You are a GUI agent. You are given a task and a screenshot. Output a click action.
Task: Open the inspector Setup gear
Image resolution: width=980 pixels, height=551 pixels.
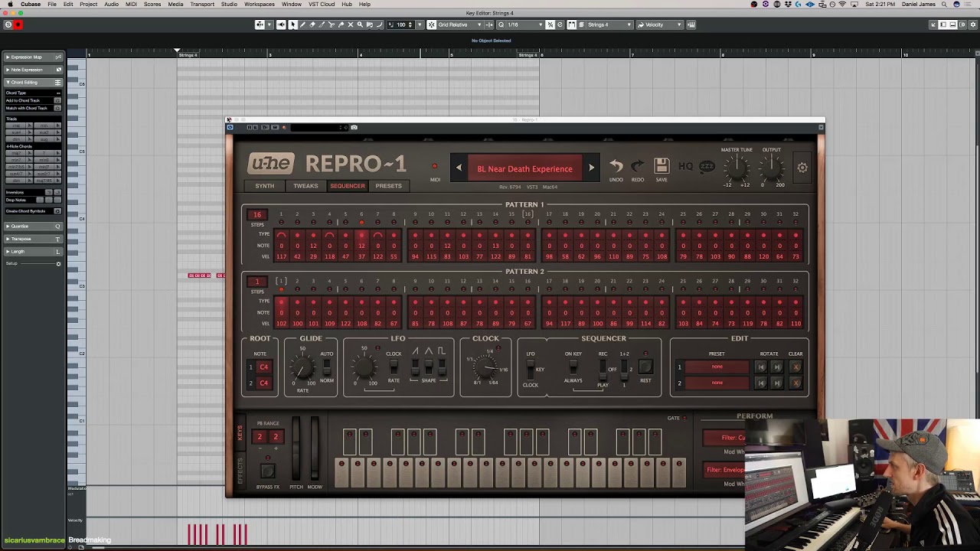(58, 263)
